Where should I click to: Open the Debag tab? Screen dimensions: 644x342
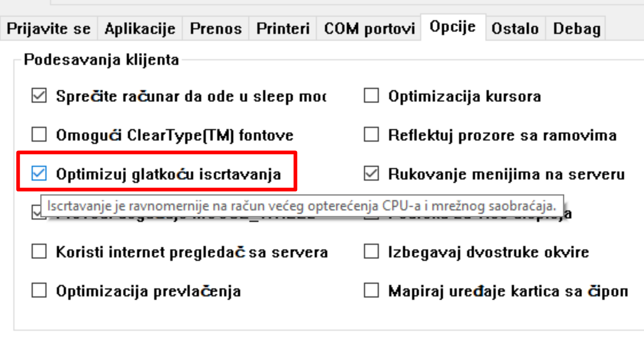point(577,29)
